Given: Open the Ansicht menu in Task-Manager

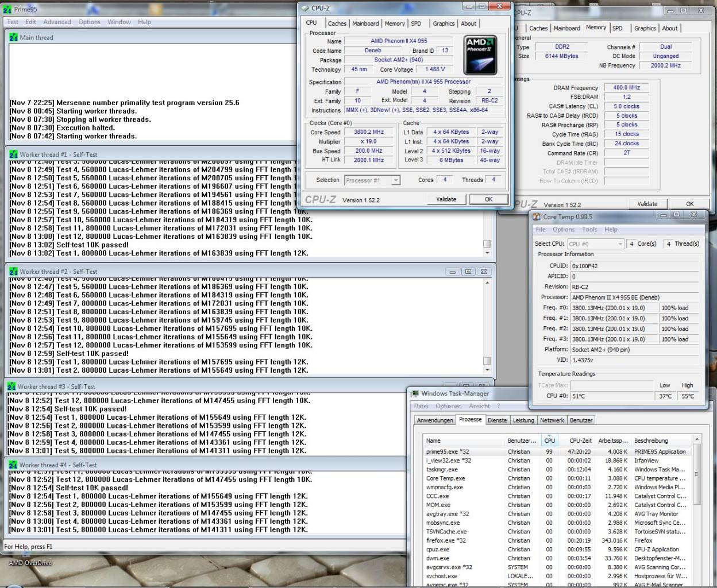Looking at the screenshot, I should (479, 406).
